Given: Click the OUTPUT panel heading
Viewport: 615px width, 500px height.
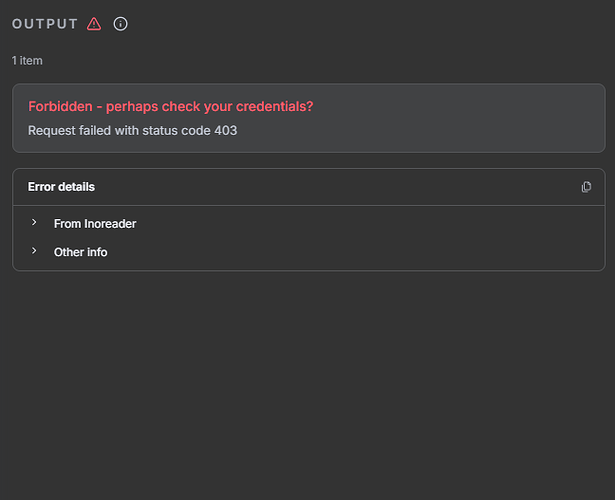Looking at the screenshot, I should 45,24.
